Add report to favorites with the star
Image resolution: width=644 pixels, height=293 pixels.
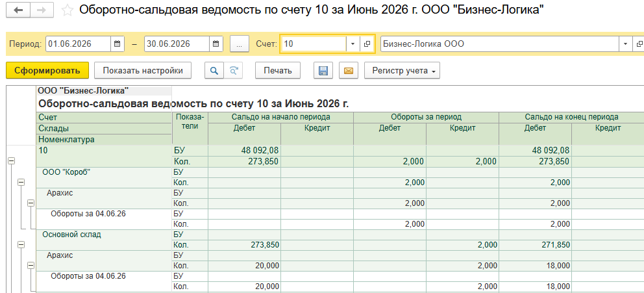pos(67,10)
